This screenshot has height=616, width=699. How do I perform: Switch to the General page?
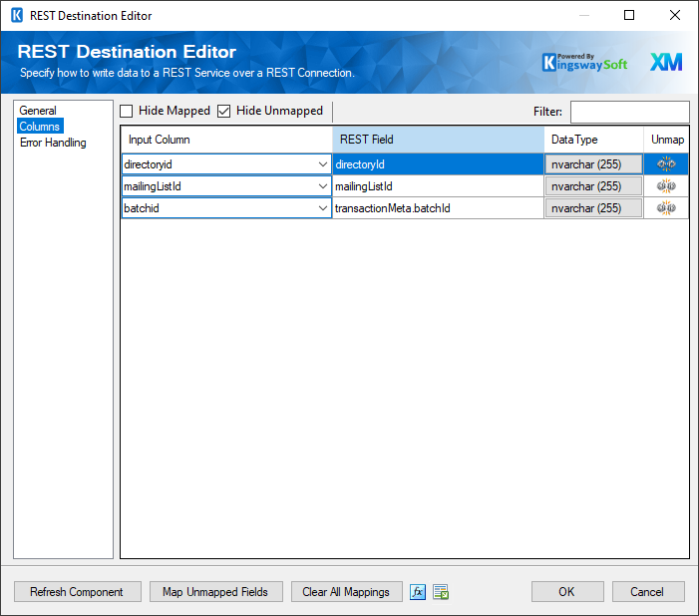click(38, 110)
